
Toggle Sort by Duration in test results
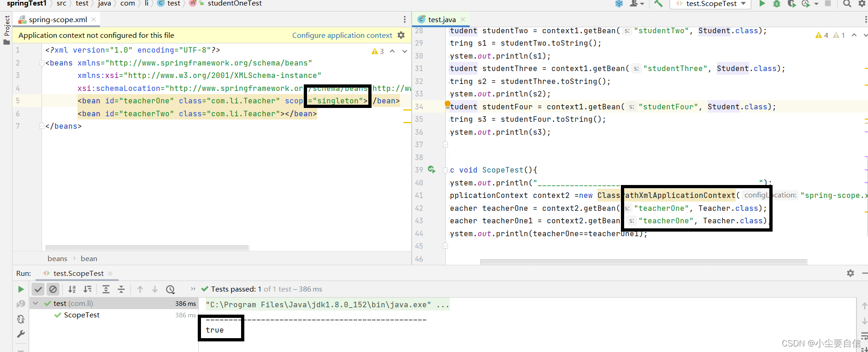point(87,289)
